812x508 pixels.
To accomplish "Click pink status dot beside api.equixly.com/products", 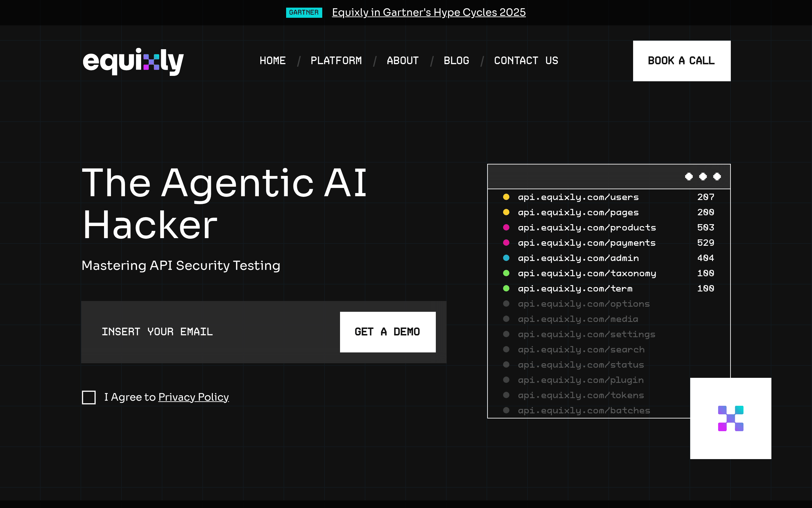I will click(506, 227).
